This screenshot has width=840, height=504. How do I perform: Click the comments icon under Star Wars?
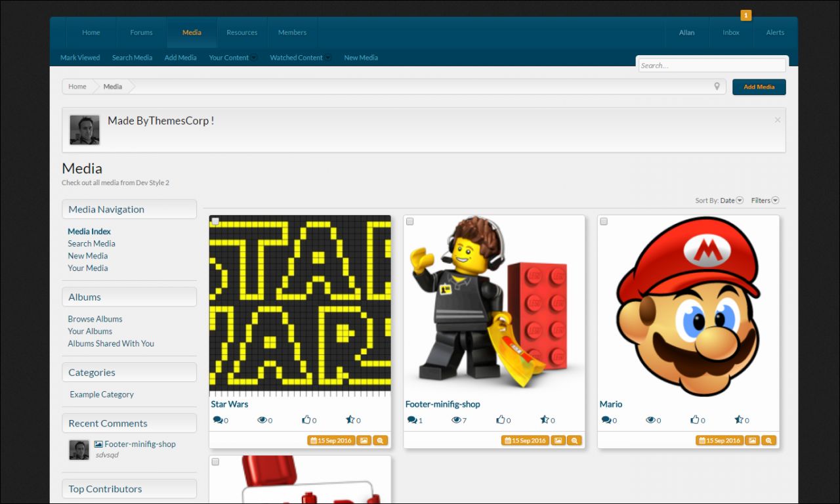click(x=218, y=420)
